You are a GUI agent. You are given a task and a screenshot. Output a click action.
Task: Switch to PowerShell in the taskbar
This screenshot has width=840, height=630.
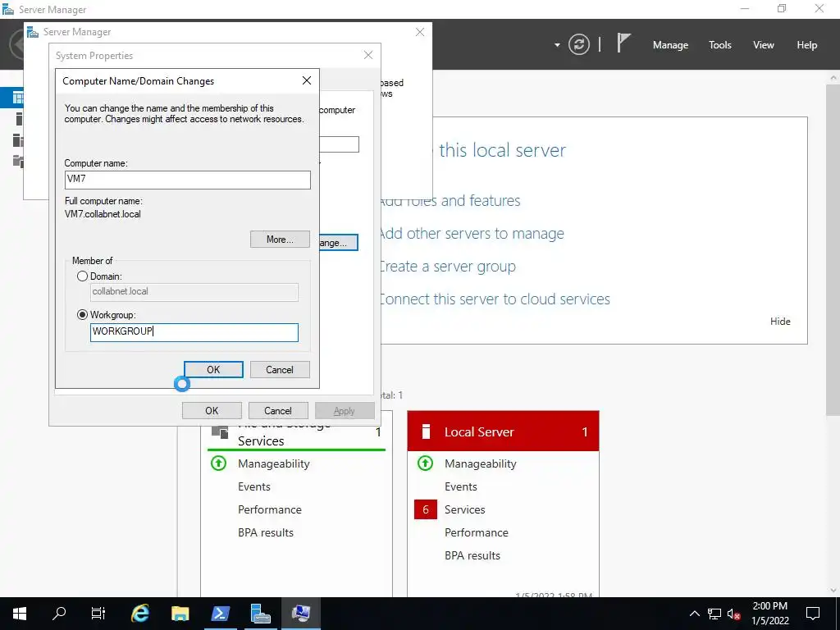(220, 614)
